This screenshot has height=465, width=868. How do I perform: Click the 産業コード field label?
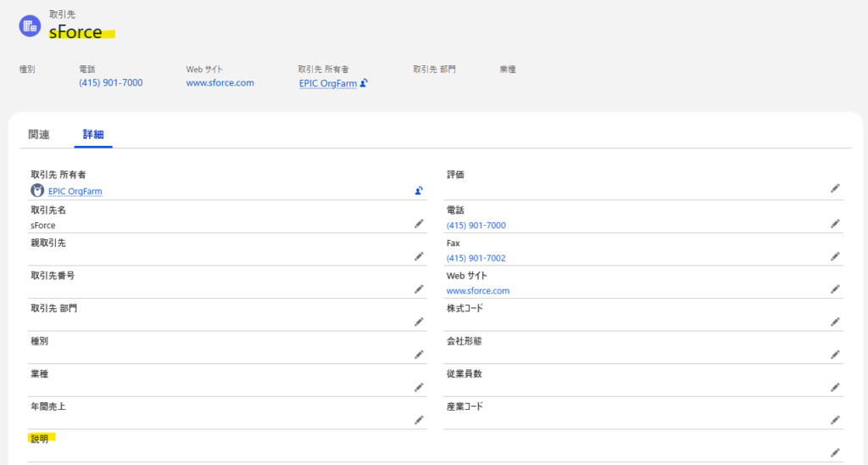point(465,406)
